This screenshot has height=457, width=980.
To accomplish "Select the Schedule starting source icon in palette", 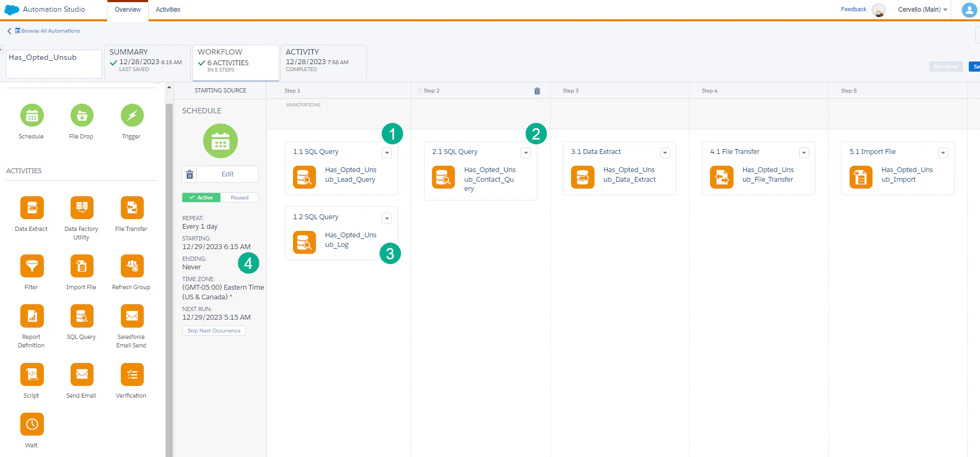I will (32, 115).
